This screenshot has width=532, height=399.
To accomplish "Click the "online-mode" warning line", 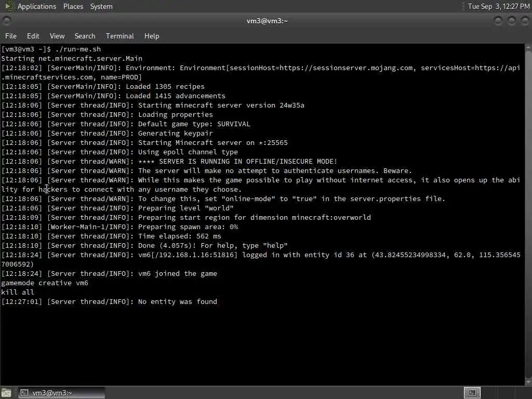I will tap(223, 199).
